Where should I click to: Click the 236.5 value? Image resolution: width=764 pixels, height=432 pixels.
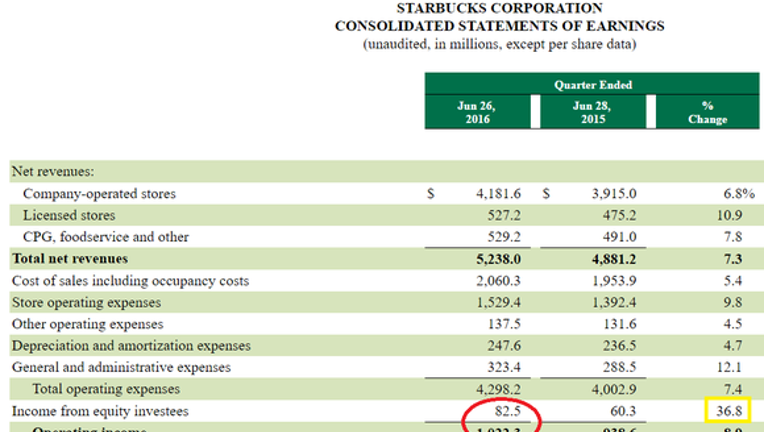(620, 346)
